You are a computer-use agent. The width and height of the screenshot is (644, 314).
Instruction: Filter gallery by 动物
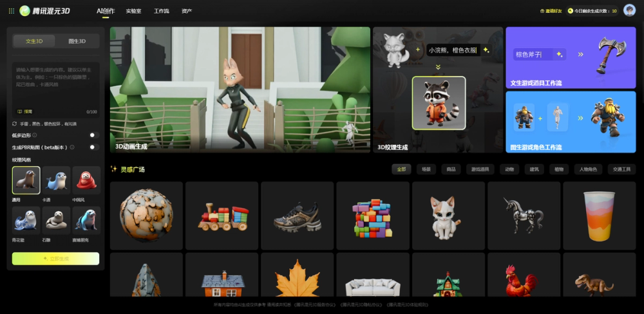pos(509,169)
